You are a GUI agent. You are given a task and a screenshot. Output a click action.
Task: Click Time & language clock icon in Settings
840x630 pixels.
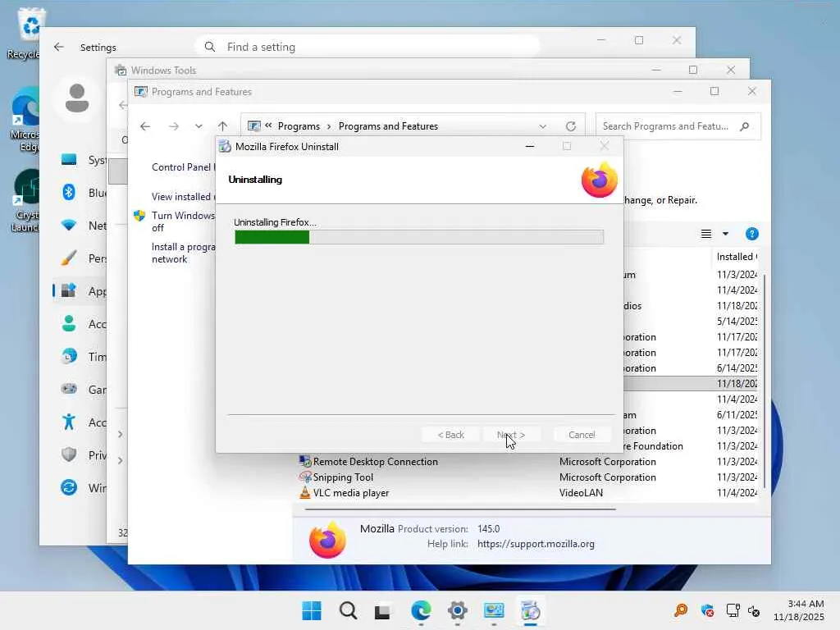(69, 356)
